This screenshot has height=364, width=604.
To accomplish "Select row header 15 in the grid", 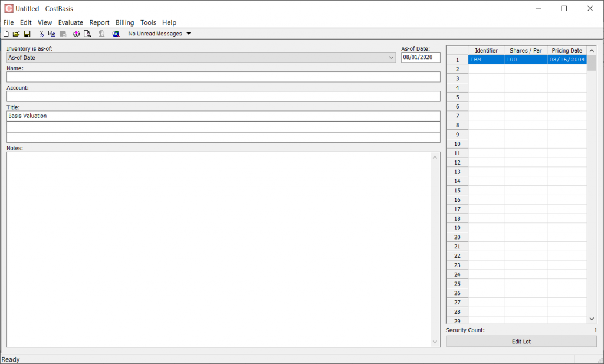I will point(457,191).
